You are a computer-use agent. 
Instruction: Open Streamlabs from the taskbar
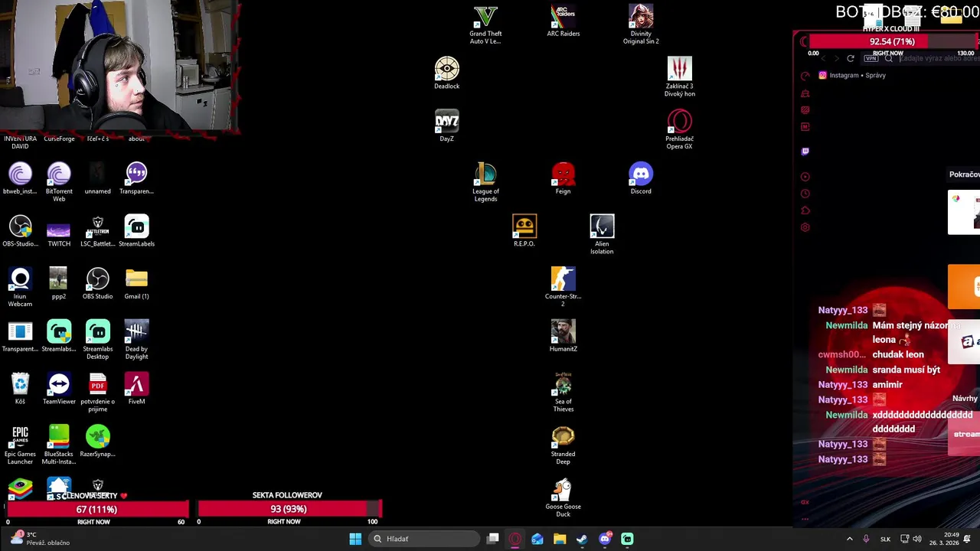pos(627,539)
